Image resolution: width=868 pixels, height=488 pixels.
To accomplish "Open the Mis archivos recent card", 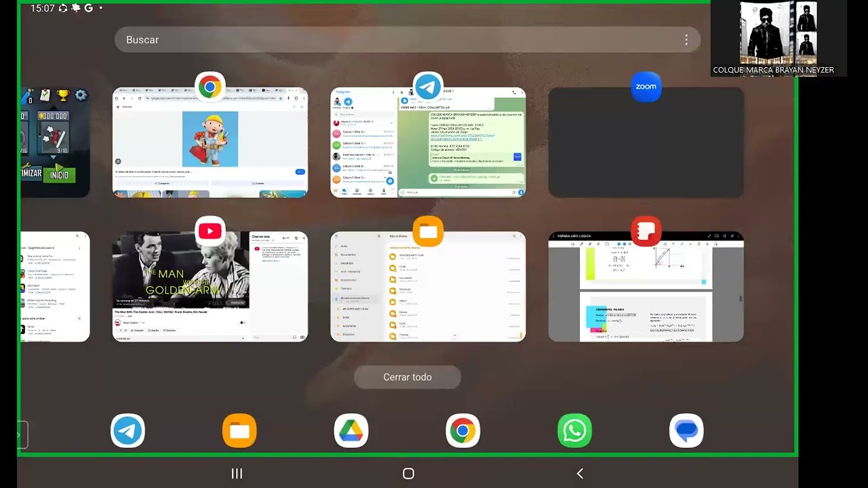I will click(x=428, y=287).
